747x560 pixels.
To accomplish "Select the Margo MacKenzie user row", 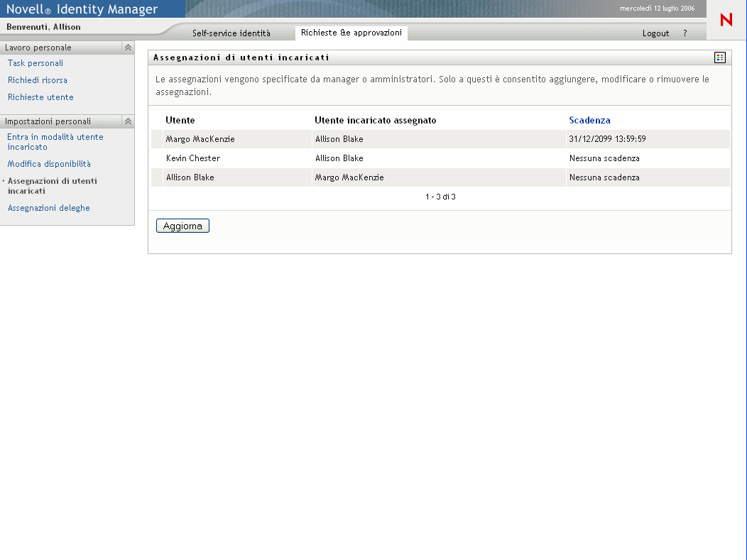I will coord(200,139).
